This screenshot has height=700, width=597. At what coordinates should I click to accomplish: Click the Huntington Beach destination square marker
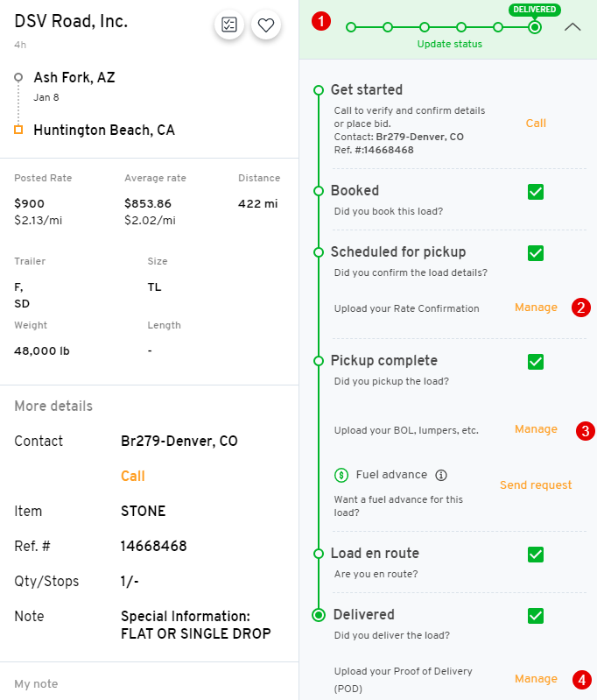(18, 131)
